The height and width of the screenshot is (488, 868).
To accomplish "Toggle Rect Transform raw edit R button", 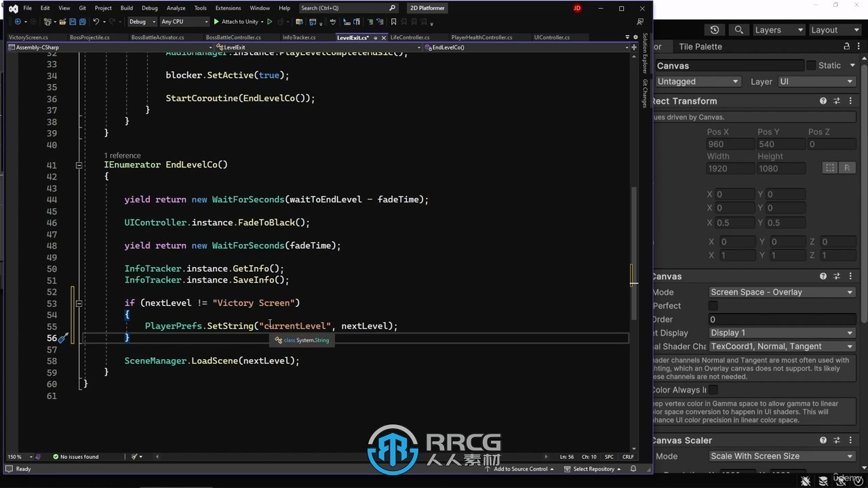I will point(847,168).
